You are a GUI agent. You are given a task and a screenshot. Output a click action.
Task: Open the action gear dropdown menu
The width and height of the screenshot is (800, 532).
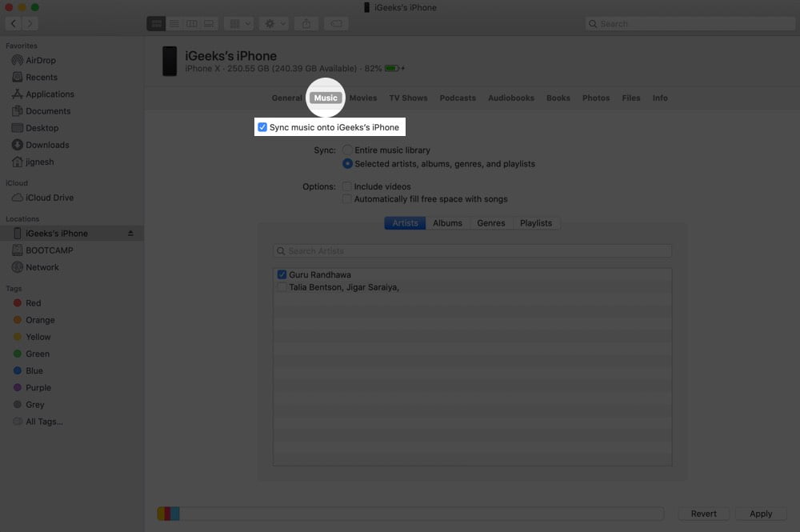pos(274,23)
